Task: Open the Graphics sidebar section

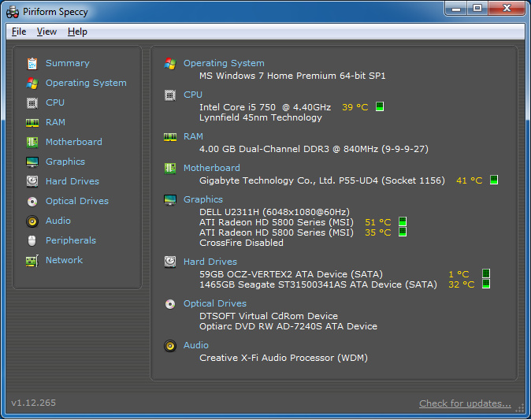Action: [x=65, y=162]
